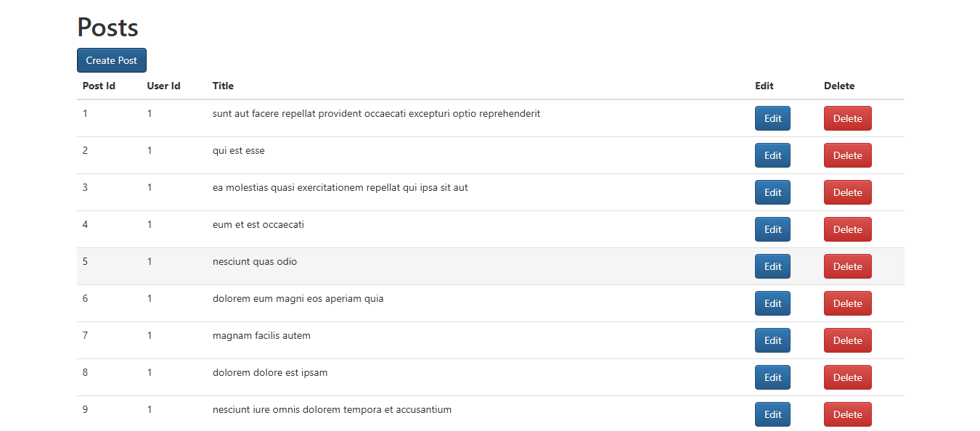The height and width of the screenshot is (431, 980).
Task: Delete 'dolorem dolore est ipsam' post
Action: (847, 377)
